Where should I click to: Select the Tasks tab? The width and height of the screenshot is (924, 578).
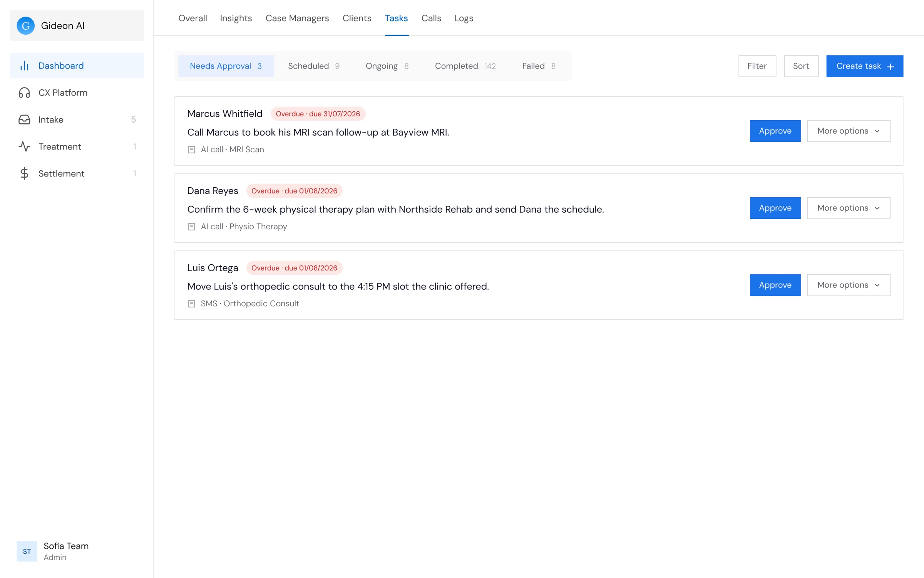coord(397,18)
